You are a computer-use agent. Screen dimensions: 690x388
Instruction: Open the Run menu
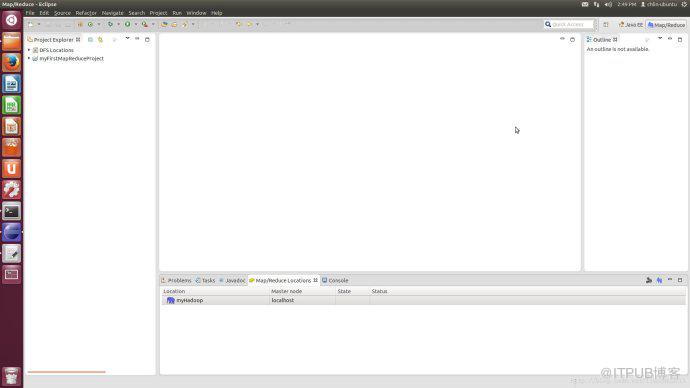(177, 13)
